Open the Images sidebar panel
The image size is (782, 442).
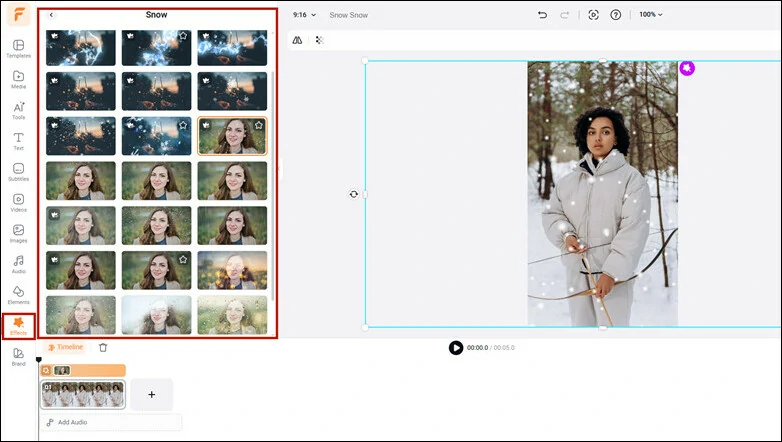pos(18,234)
